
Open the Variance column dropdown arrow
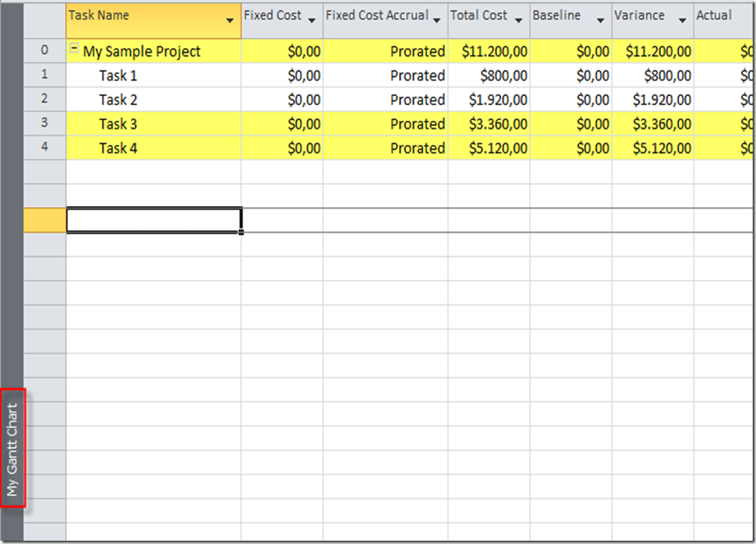(682, 21)
